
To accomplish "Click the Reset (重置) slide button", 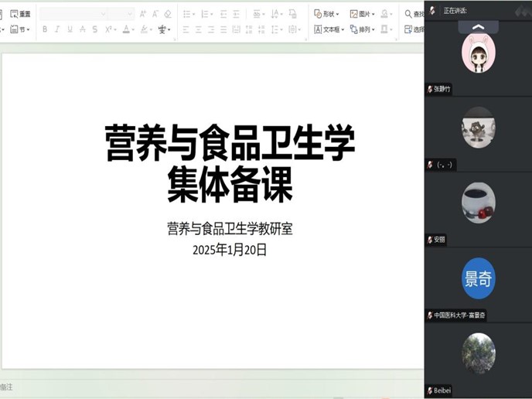I will (x=21, y=14).
